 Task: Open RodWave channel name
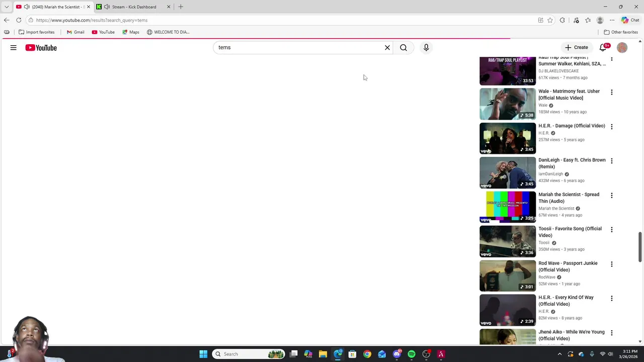coord(547,277)
